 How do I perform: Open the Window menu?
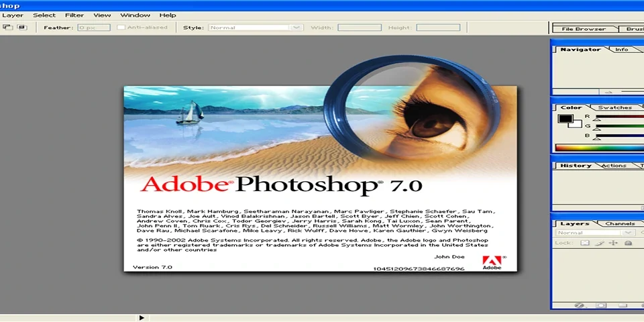click(135, 15)
